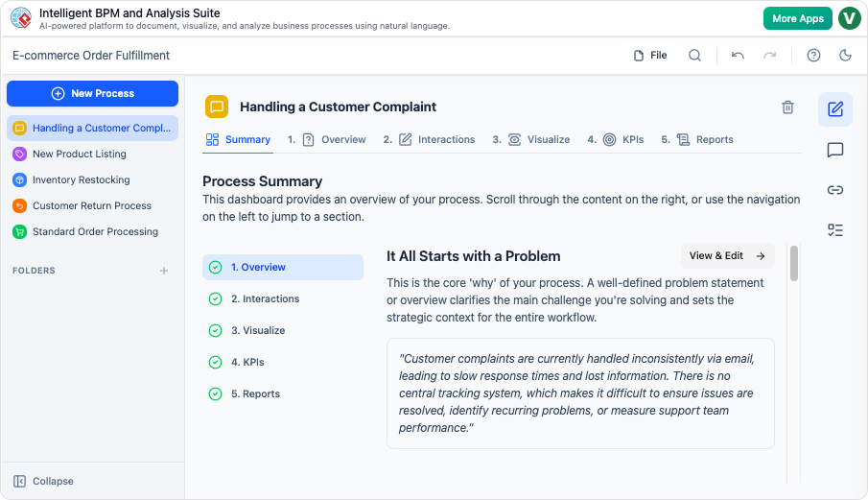Toggle dark mode moon icon

tap(845, 56)
